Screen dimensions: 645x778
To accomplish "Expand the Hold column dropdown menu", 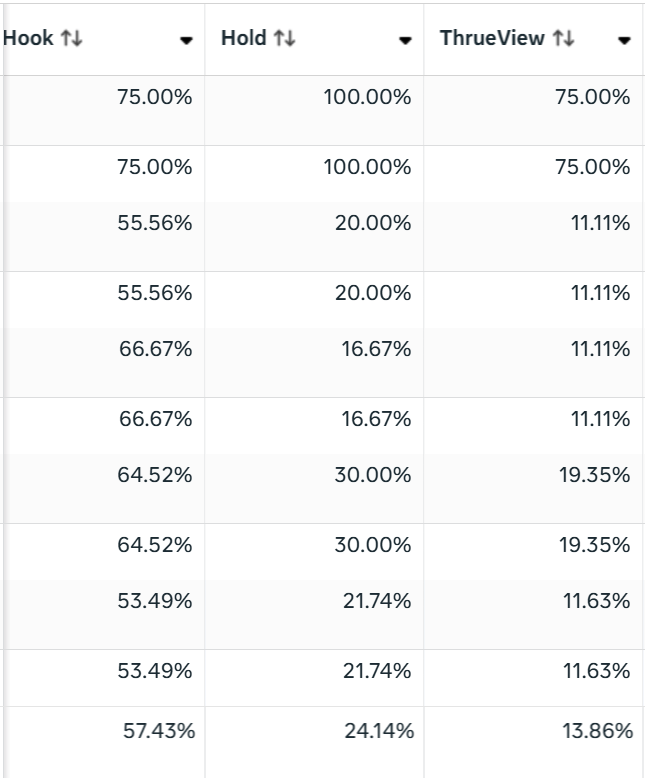I will 405,41.
